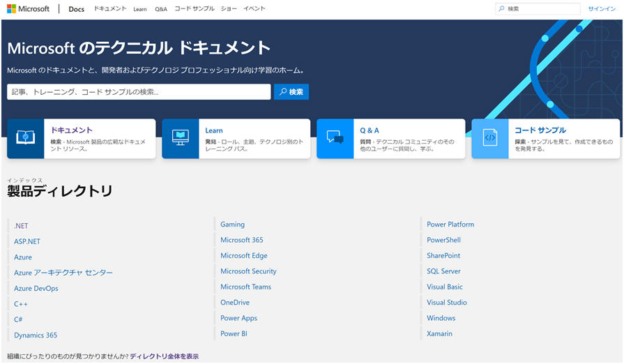The height and width of the screenshot is (364, 624).
Task: Open the Gaming product link
Action: tap(233, 225)
